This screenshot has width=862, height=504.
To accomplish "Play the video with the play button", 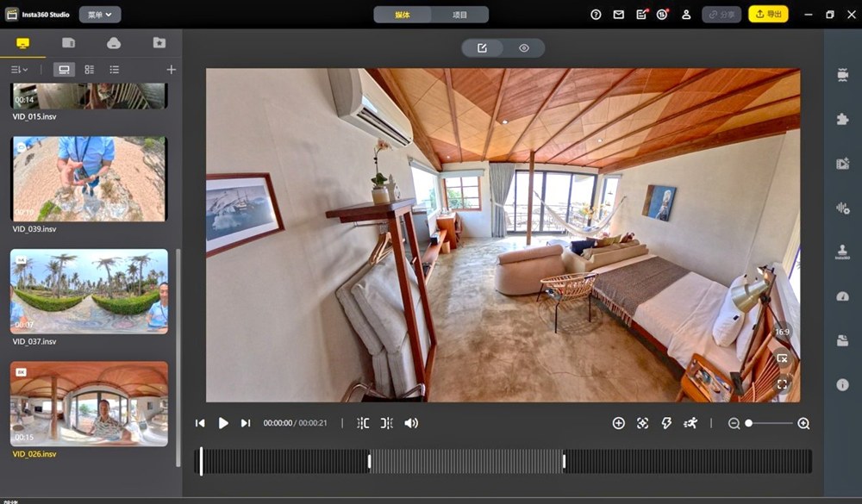I will tap(223, 423).
